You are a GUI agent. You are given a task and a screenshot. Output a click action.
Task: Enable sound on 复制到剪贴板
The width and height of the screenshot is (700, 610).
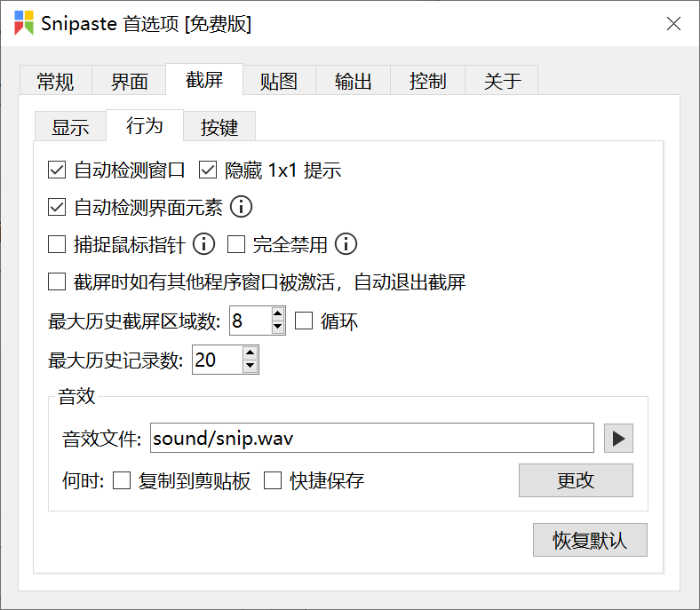[x=122, y=480]
